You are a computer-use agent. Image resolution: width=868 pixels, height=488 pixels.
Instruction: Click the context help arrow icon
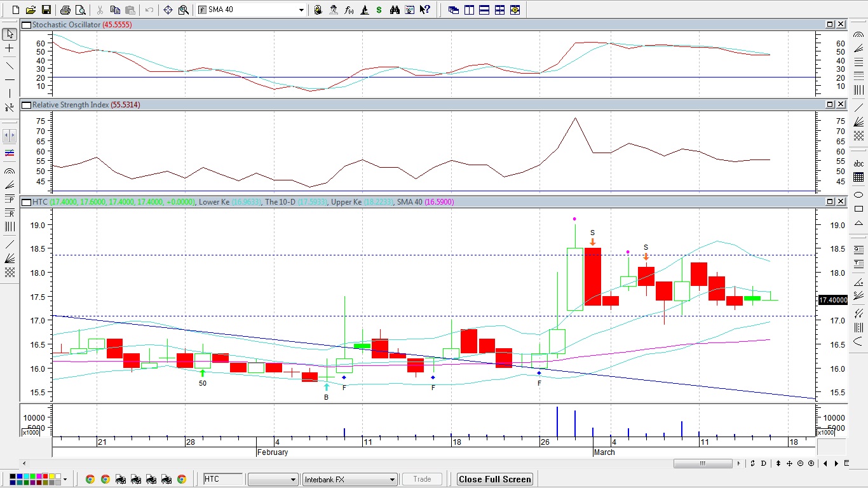click(x=425, y=10)
